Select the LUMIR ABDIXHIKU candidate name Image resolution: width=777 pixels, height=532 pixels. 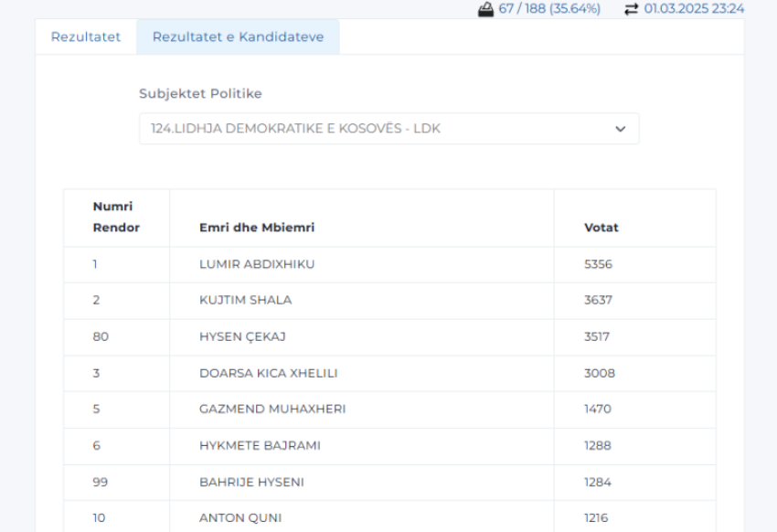pyautogui.click(x=257, y=264)
